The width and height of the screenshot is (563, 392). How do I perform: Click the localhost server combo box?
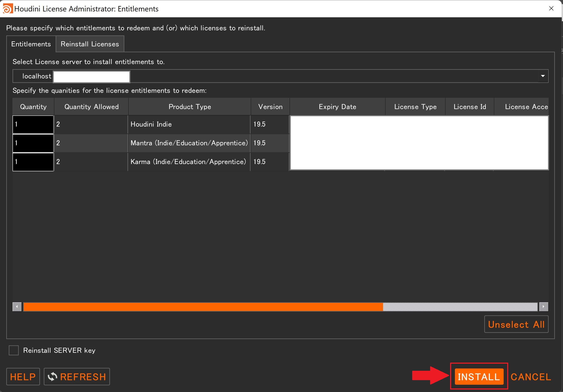(294, 76)
